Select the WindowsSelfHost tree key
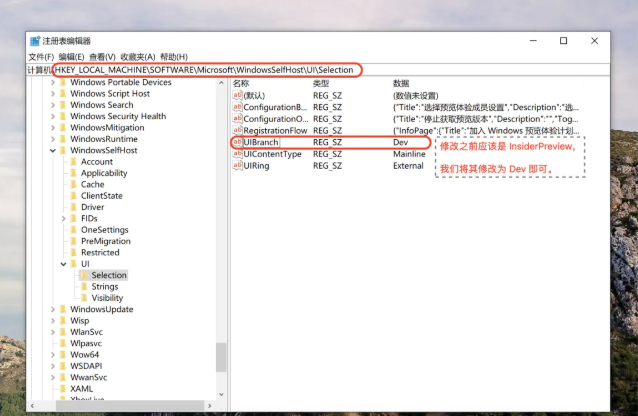638x416 pixels. (x=104, y=151)
